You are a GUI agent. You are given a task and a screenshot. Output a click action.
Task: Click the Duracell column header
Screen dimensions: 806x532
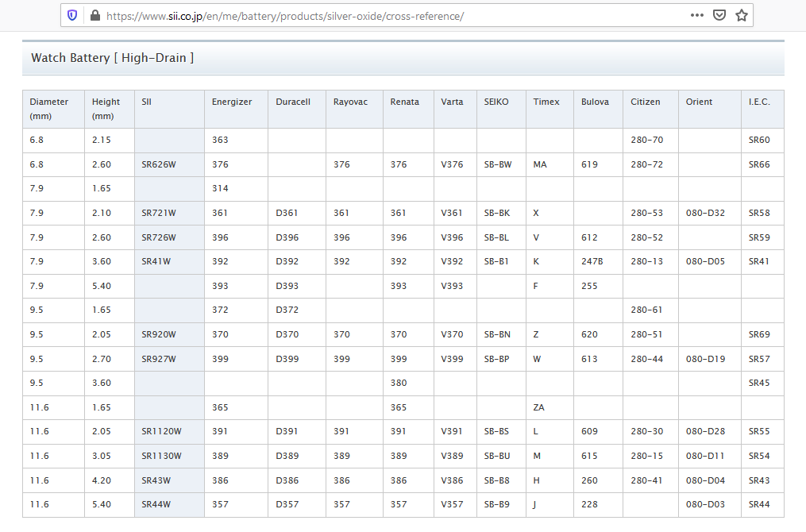(x=293, y=102)
